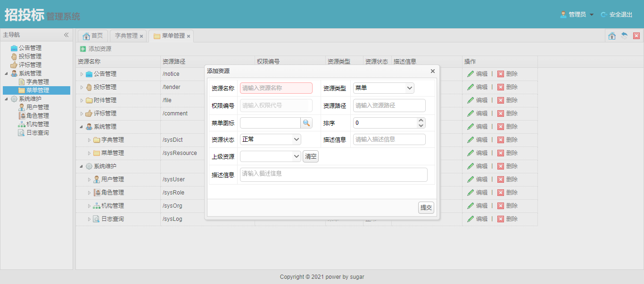This screenshot has height=284, width=644.
Task: Click the red close-all icon in tab bar
Action: tap(636, 36)
